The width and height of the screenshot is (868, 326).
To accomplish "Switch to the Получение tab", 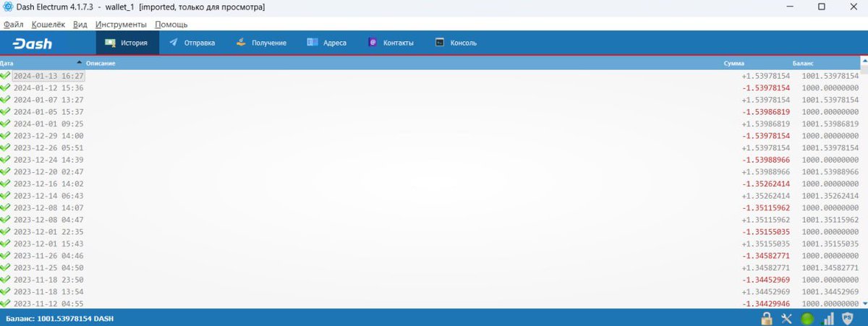I will [x=261, y=43].
